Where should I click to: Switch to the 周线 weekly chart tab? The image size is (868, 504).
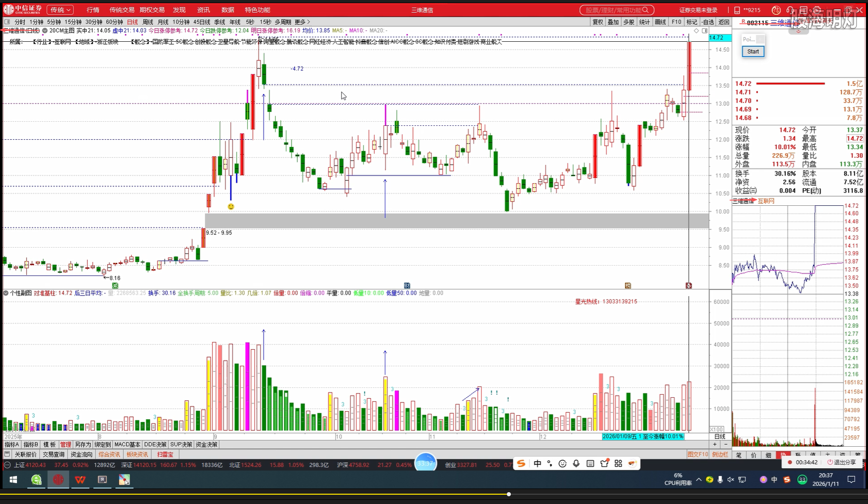click(148, 22)
